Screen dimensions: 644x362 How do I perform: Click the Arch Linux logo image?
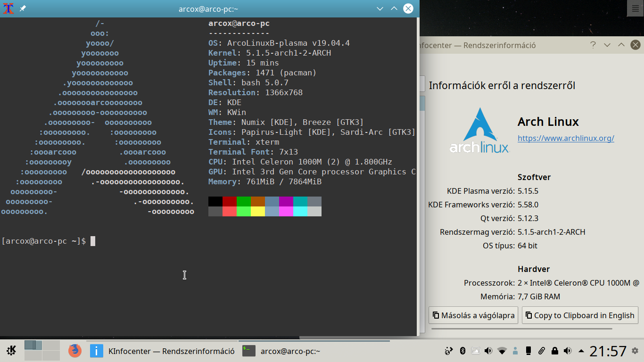click(x=479, y=131)
